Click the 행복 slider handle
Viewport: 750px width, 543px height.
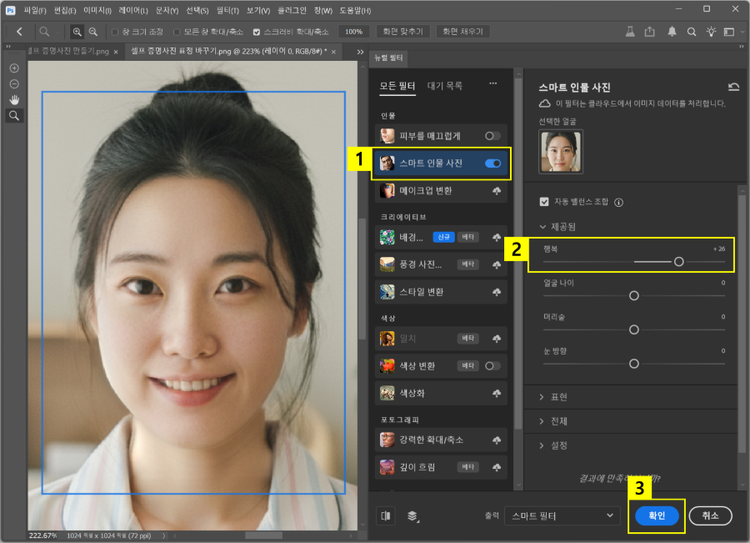coord(679,261)
